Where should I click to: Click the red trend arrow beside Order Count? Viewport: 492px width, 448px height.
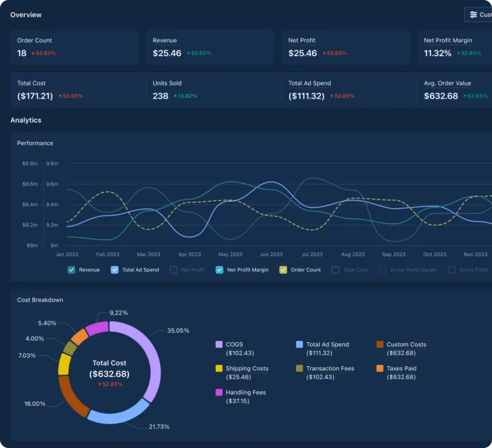tap(33, 54)
